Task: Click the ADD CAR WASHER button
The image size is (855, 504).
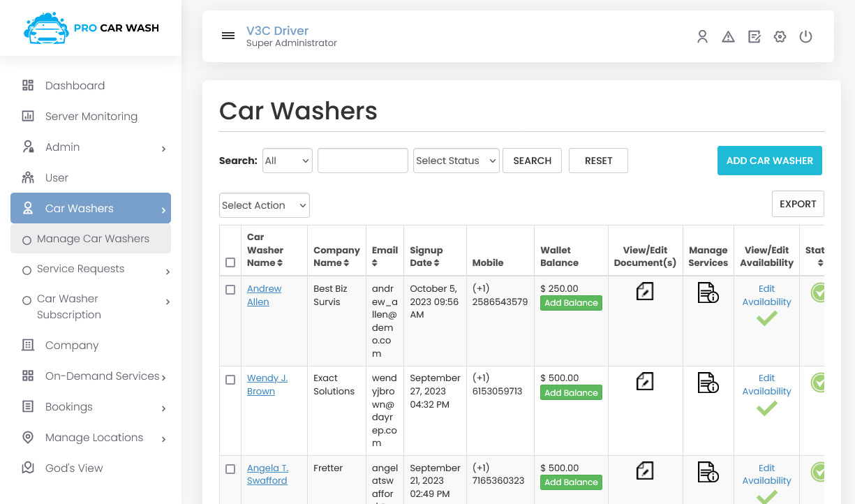Action: point(769,161)
